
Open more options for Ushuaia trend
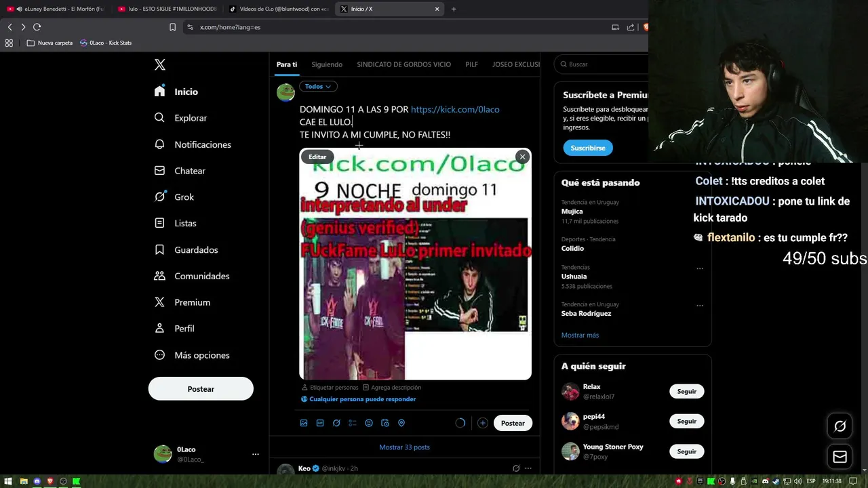tap(700, 268)
